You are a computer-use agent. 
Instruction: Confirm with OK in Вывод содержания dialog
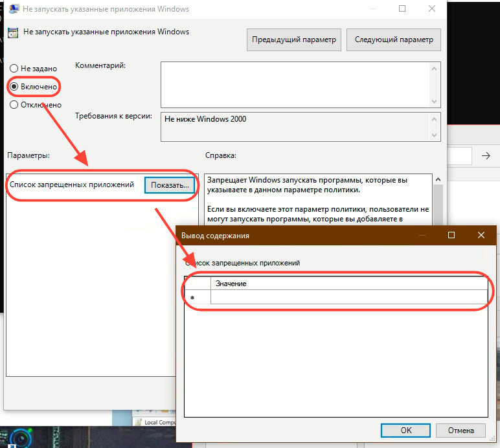405,431
